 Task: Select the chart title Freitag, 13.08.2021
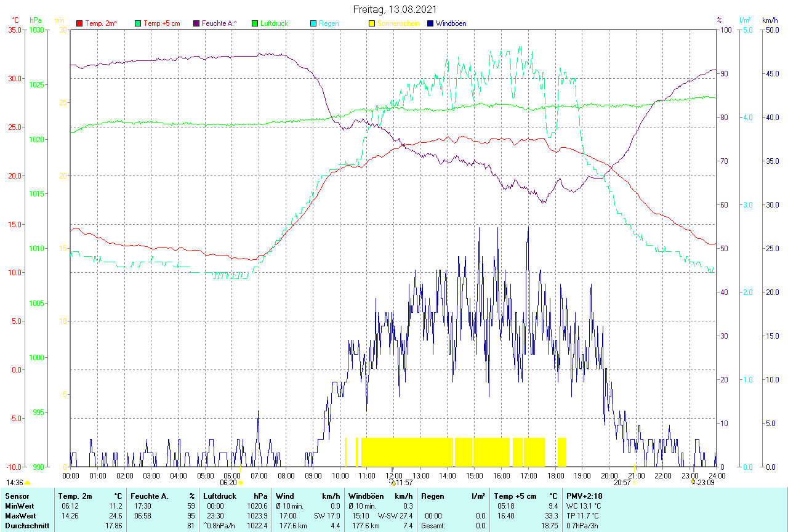[x=395, y=9]
